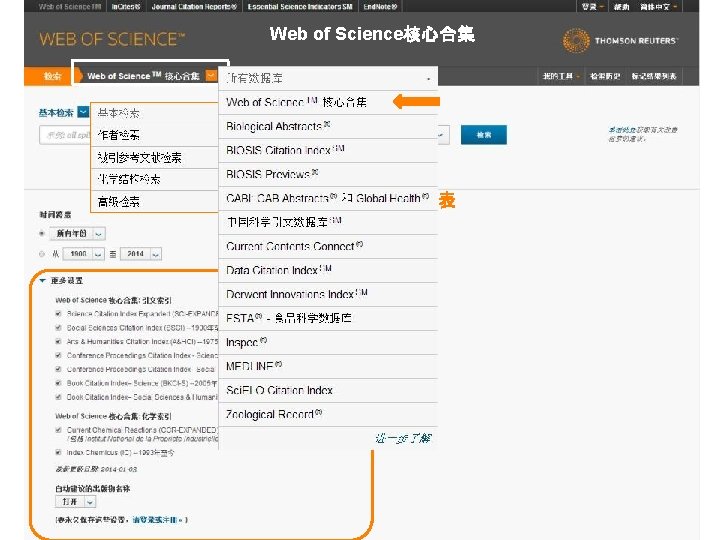Select the 从 year-range radio button

pos(42,254)
